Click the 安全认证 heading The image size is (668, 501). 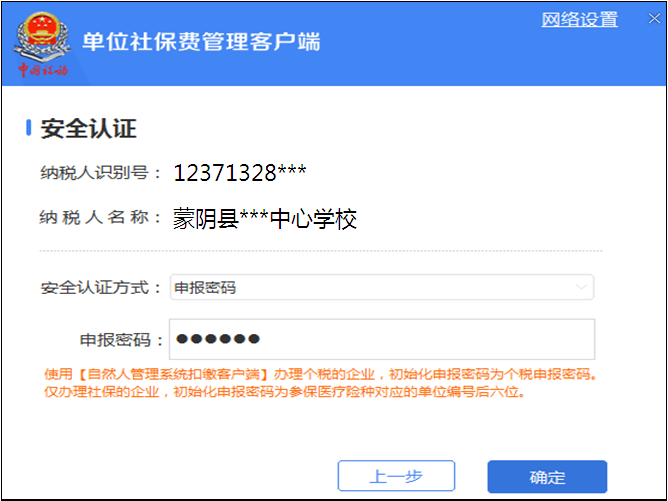click(89, 128)
